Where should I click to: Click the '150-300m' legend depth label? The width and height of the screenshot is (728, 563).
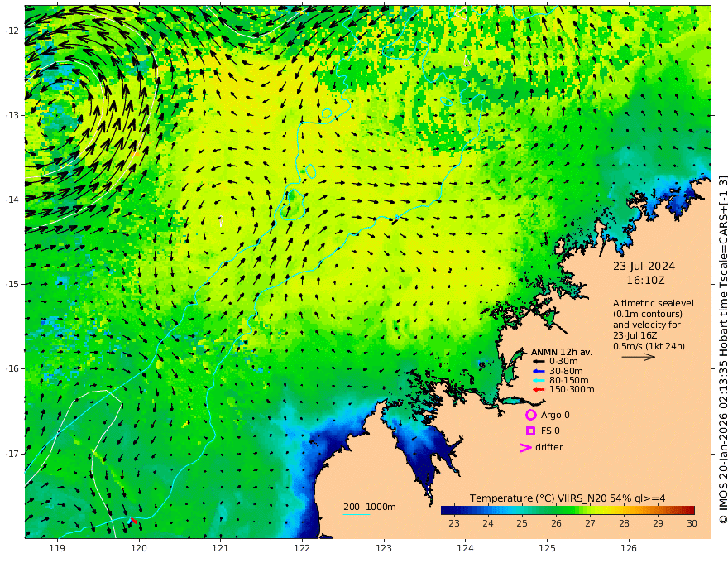[572, 390]
